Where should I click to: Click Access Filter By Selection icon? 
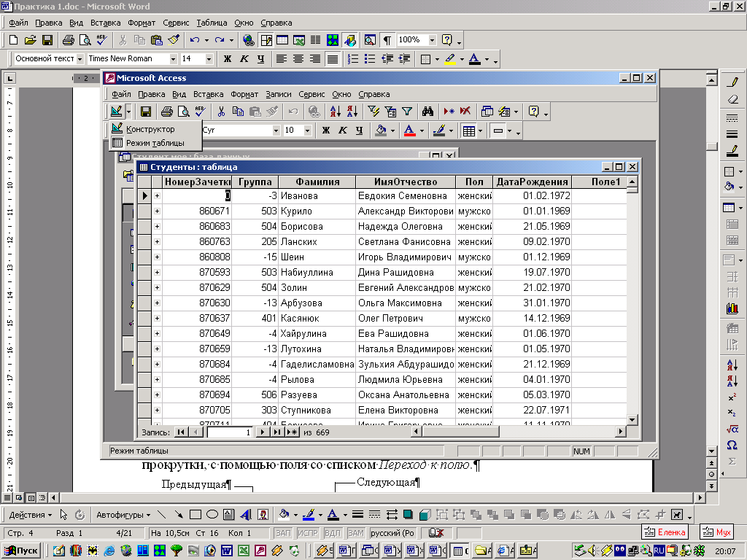(373, 112)
